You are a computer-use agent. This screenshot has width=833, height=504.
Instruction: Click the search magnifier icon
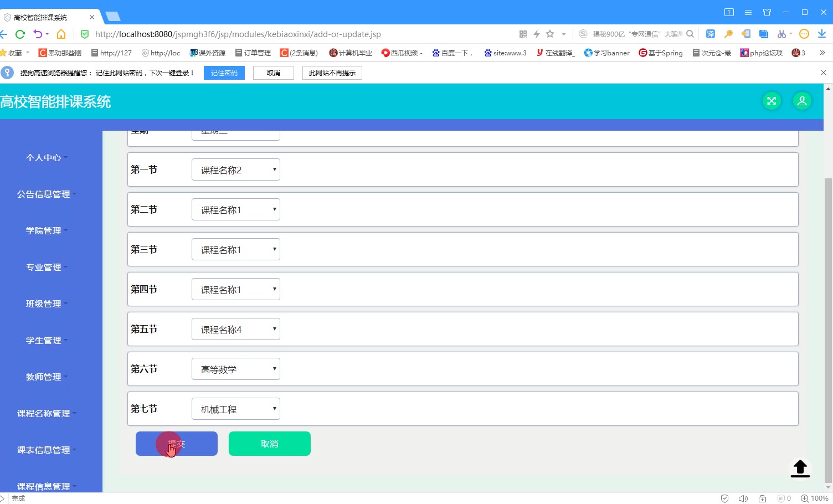[x=690, y=34]
